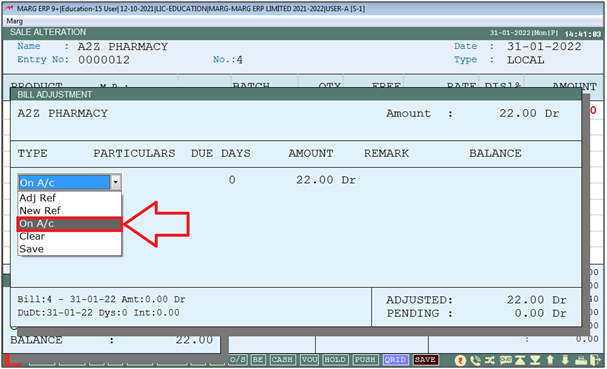Click the jump-to-top arrow icon

pos(520,360)
